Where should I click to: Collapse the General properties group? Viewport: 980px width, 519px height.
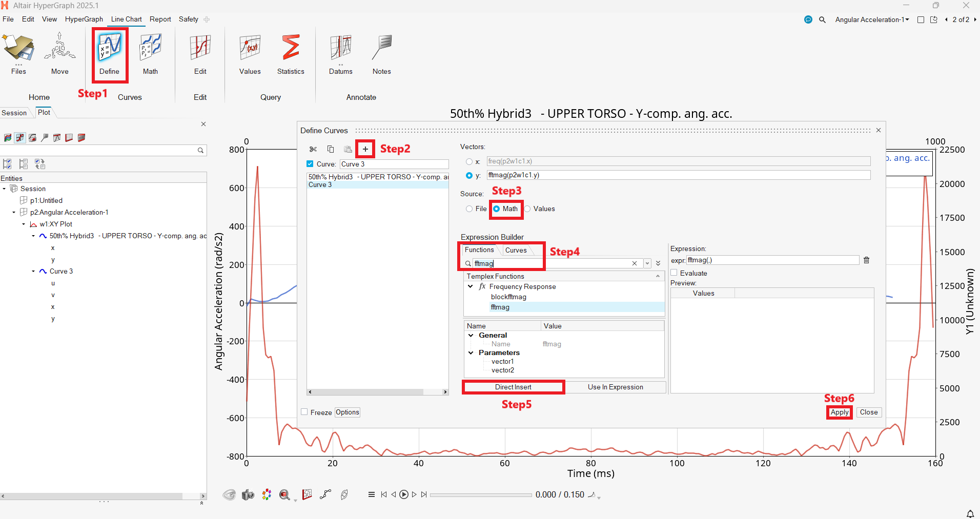click(471, 335)
